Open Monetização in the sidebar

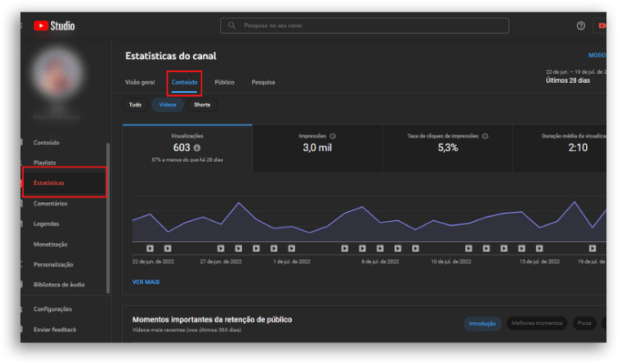[50, 244]
